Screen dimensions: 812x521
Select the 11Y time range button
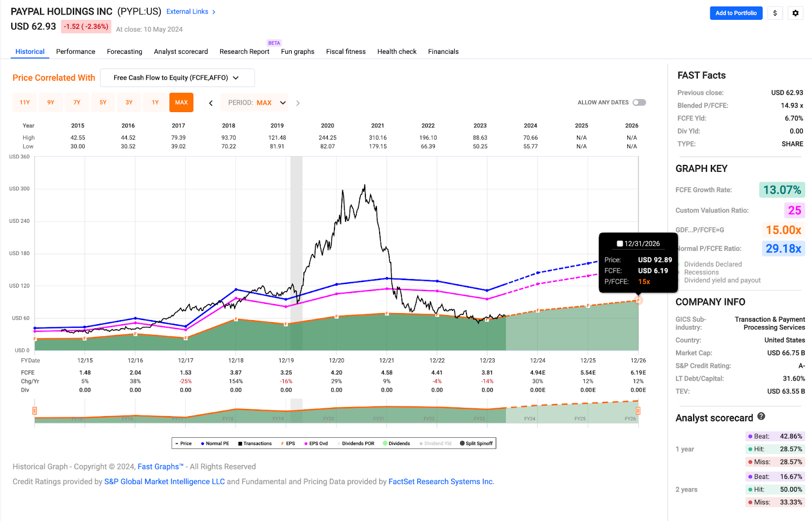(25, 102)
